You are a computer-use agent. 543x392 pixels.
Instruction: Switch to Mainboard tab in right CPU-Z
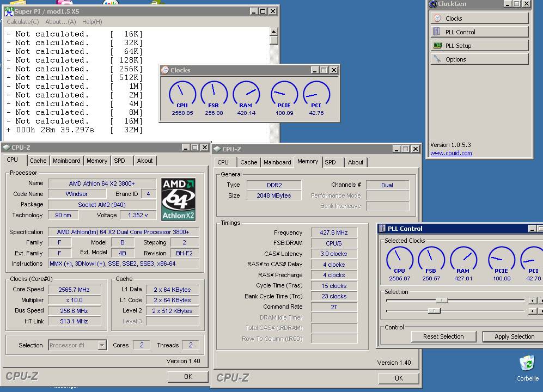coord(277,162)
